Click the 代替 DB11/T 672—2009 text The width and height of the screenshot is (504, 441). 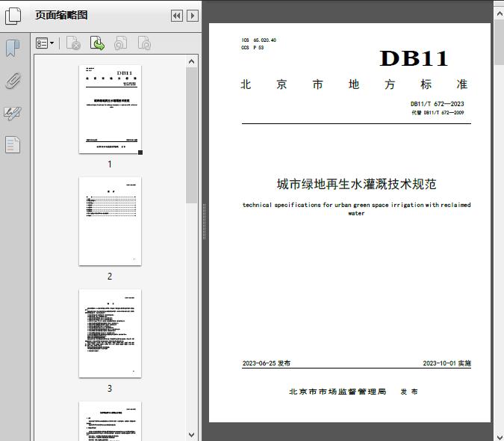438,113
